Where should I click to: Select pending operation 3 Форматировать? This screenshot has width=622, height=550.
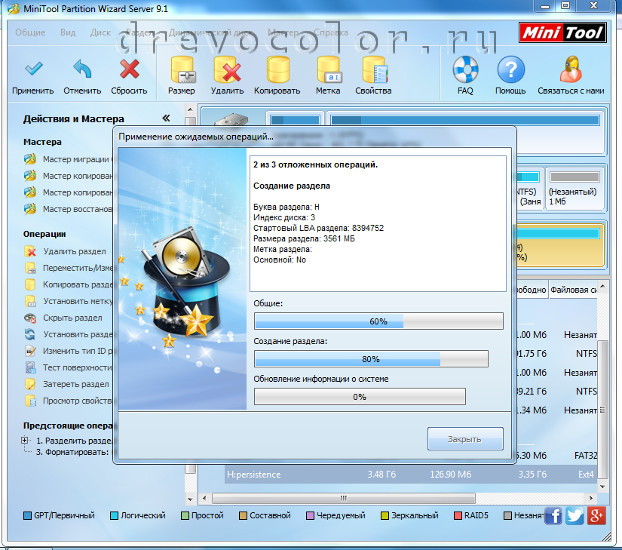(72, 452)
